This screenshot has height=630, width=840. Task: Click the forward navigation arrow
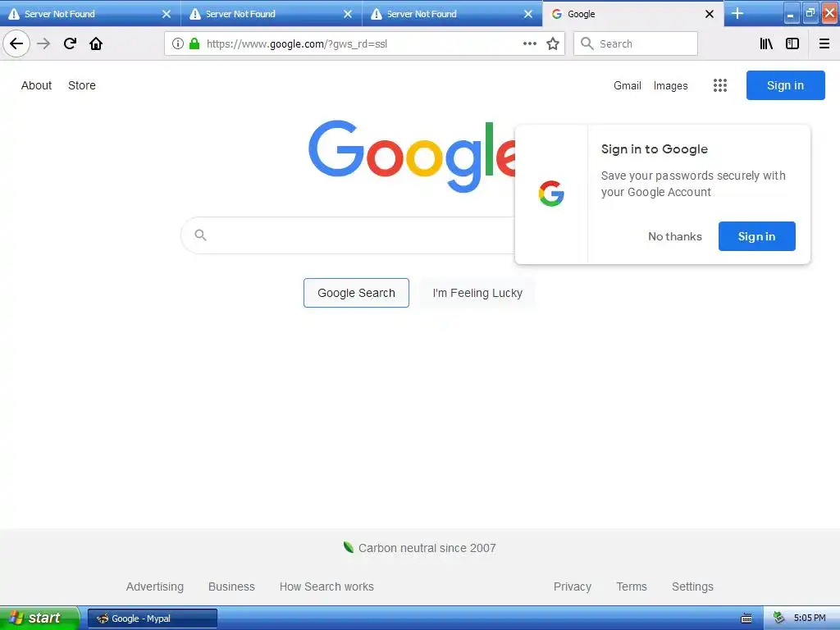(43, 43)
